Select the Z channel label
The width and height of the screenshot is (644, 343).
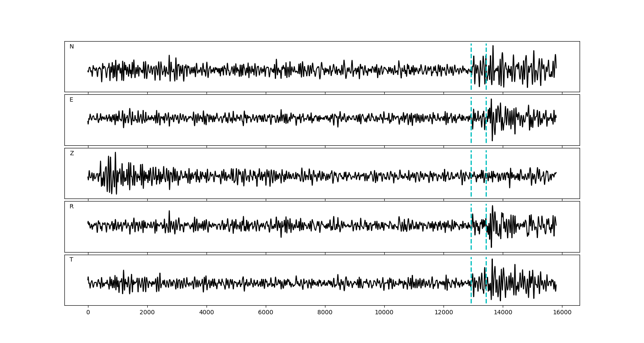tap(72, 153)
